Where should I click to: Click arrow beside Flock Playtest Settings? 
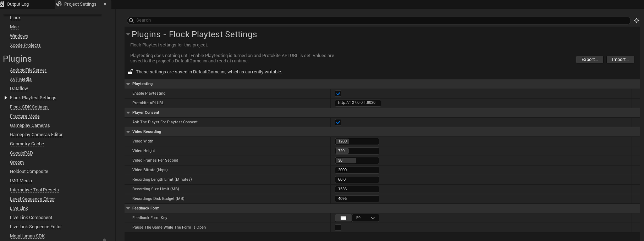pyautogui.click(x=6, y=98)
